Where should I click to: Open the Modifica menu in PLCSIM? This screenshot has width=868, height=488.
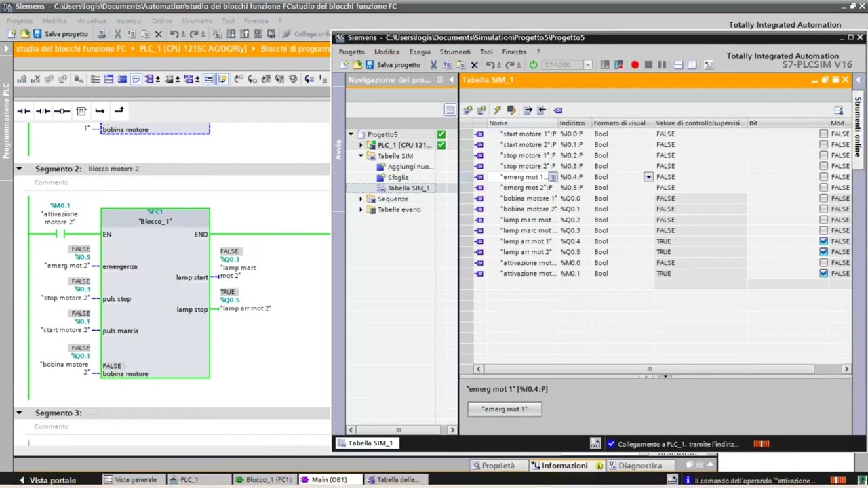(387, 52)
